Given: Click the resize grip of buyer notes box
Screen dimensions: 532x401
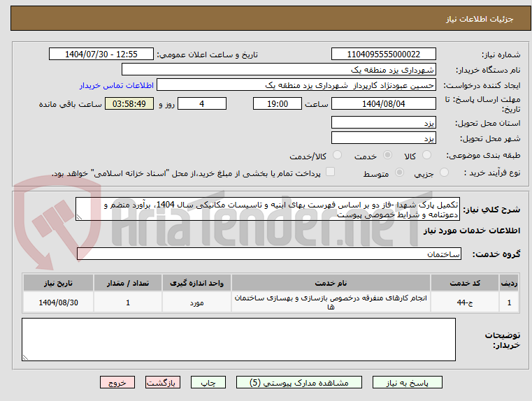Looking at the screenshot, I should (25, 357).
